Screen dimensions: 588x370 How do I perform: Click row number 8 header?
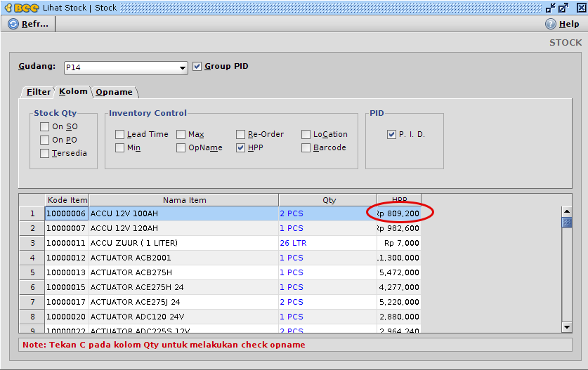[x=32, y=317]
